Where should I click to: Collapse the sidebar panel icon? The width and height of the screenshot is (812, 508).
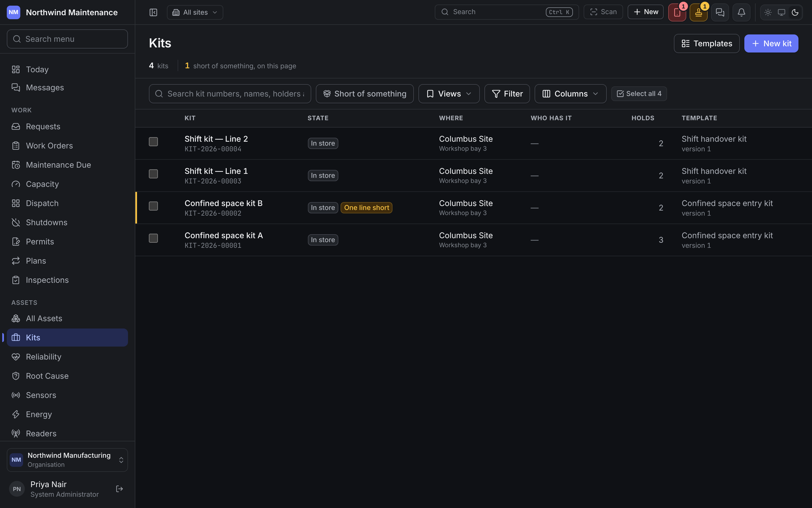pos(153,12)
